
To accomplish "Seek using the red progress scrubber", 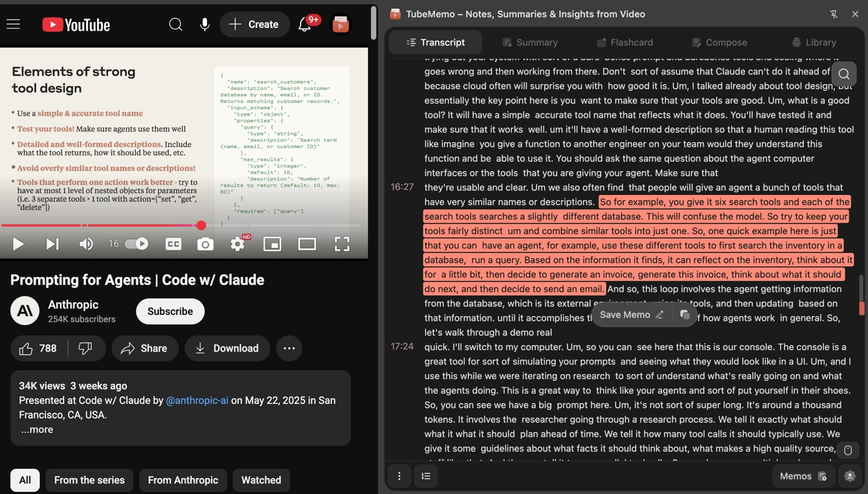I will click(x=201, y=226).
